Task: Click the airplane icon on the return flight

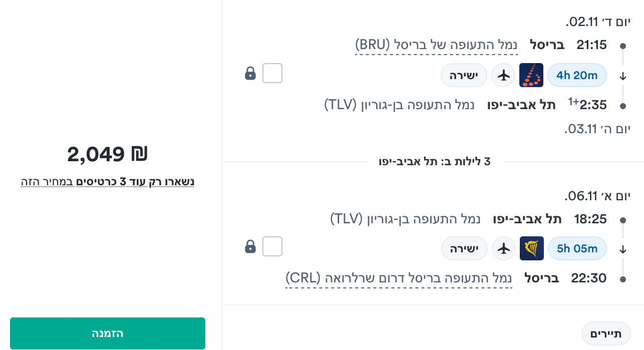Action: click(x=504, y=248)
